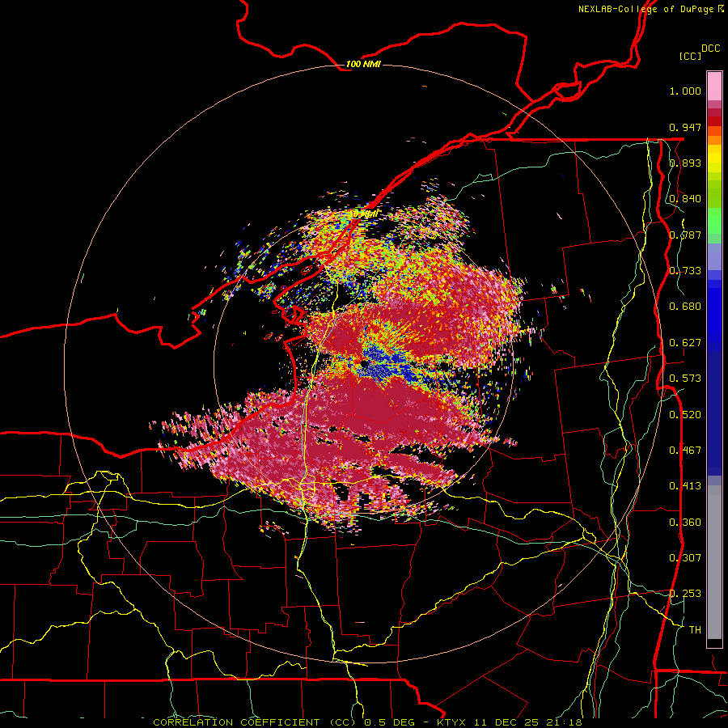Click the 100 NMI range ring label
This screenshot has width=728, height=728.
[x=363, y=64]
